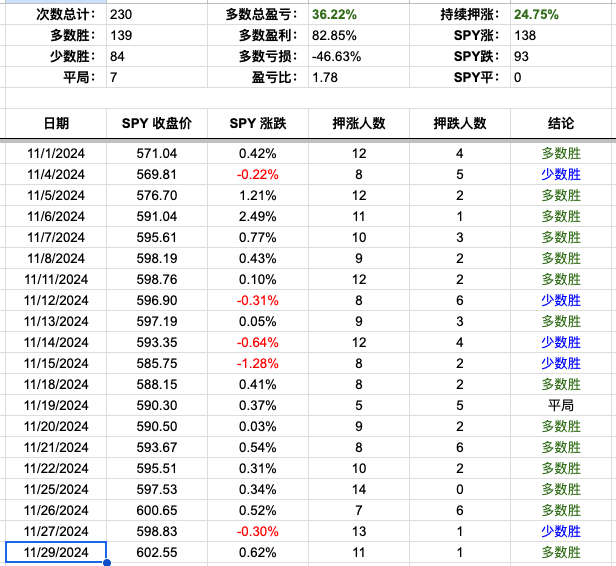
Task: Select the 多数亏损 label
Action: [268, 57]
